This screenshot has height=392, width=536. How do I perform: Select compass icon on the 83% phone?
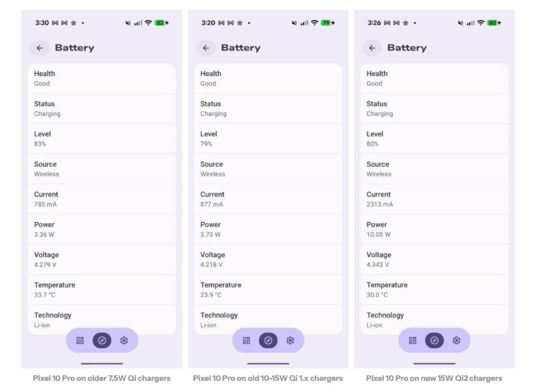tap(102, 341)
